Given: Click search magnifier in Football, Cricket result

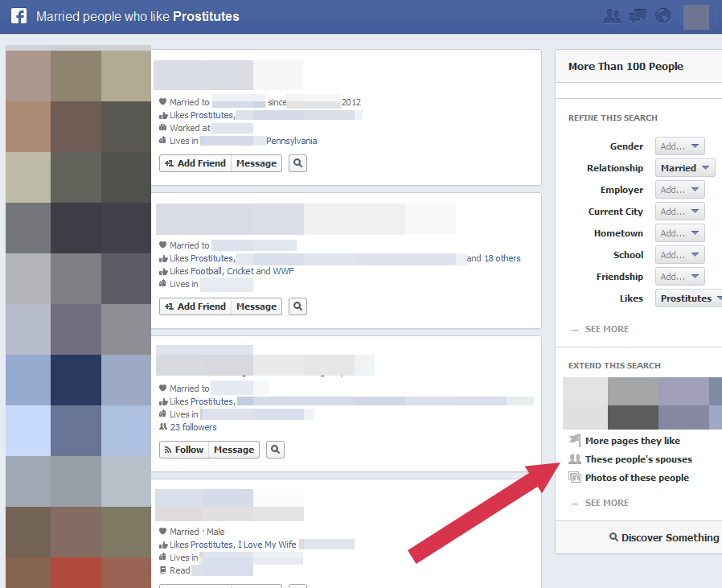Looking at the screenshot, I should pyautogui.click(x=298, y=306).
